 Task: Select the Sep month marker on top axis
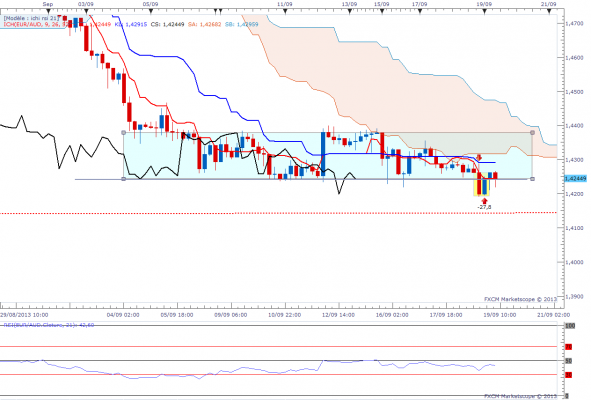click(x=48, y=12)
